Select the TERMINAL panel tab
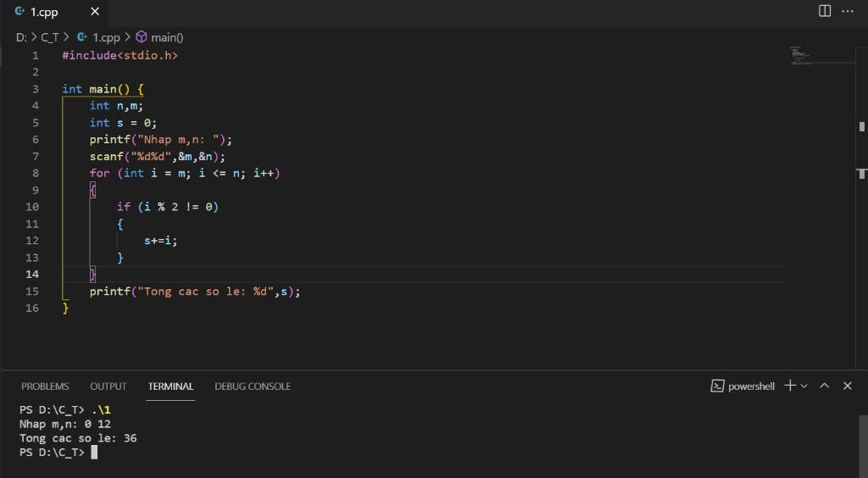This screenshot has height=478, width=868. [x=170, y=386]
